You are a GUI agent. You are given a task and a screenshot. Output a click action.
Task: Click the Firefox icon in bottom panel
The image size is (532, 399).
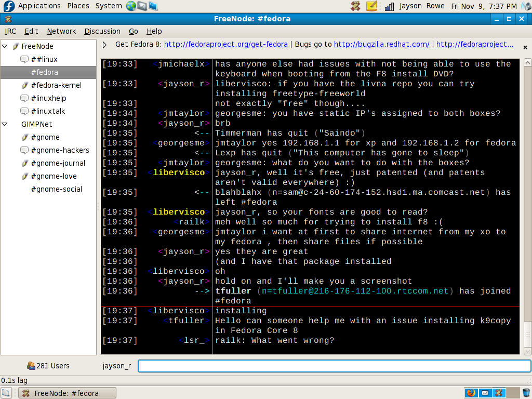471,393
